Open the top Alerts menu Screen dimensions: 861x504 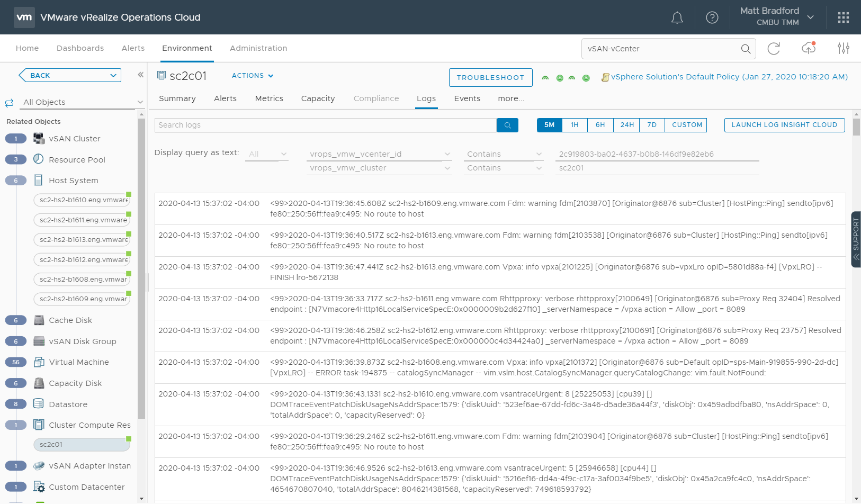pos(133,48)
